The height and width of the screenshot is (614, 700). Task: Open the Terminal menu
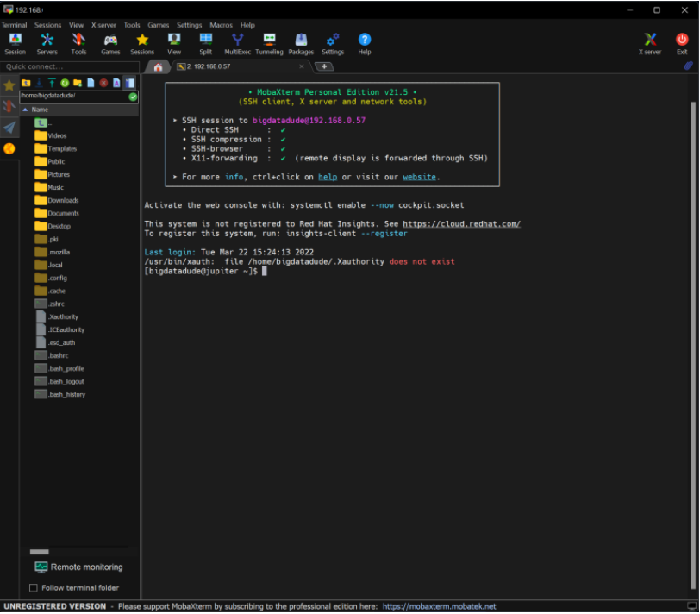(14, 25)
